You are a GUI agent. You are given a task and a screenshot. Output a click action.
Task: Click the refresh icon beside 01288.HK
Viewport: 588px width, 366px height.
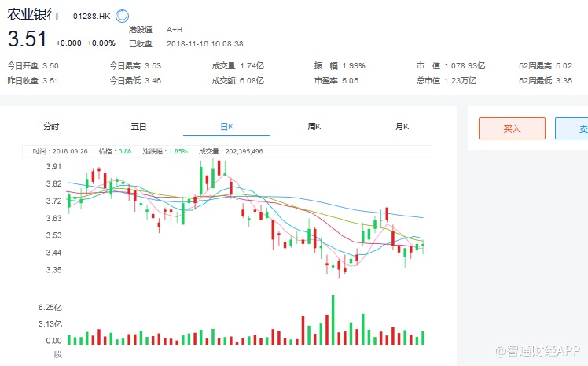click(123, 16)
